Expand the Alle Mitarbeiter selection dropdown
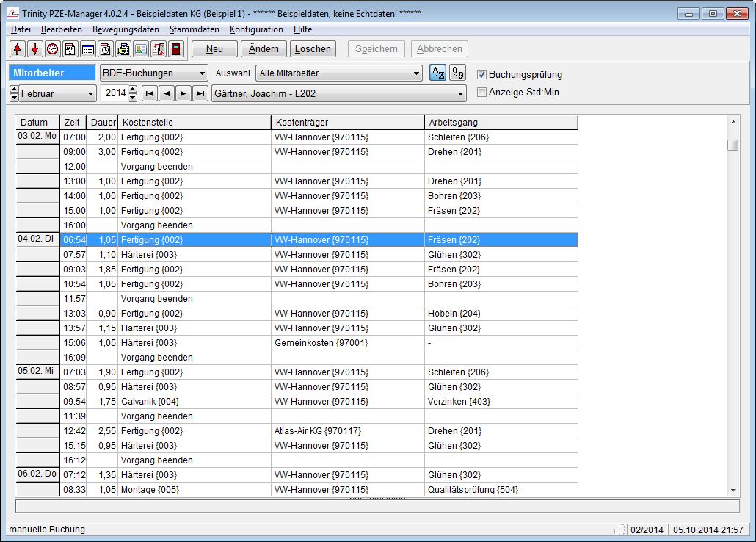The width and height of the screenshot is (756, 542). tap(415, 73)
